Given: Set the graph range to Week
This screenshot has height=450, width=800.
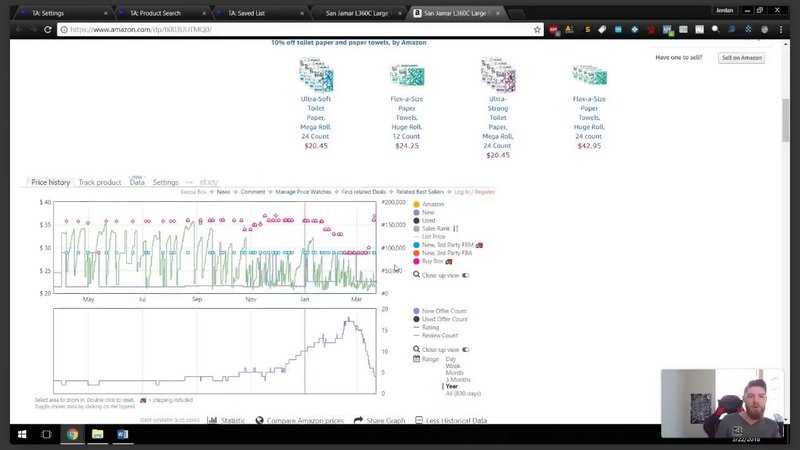Looking at the screenshot, I should [x=453, y=366].
